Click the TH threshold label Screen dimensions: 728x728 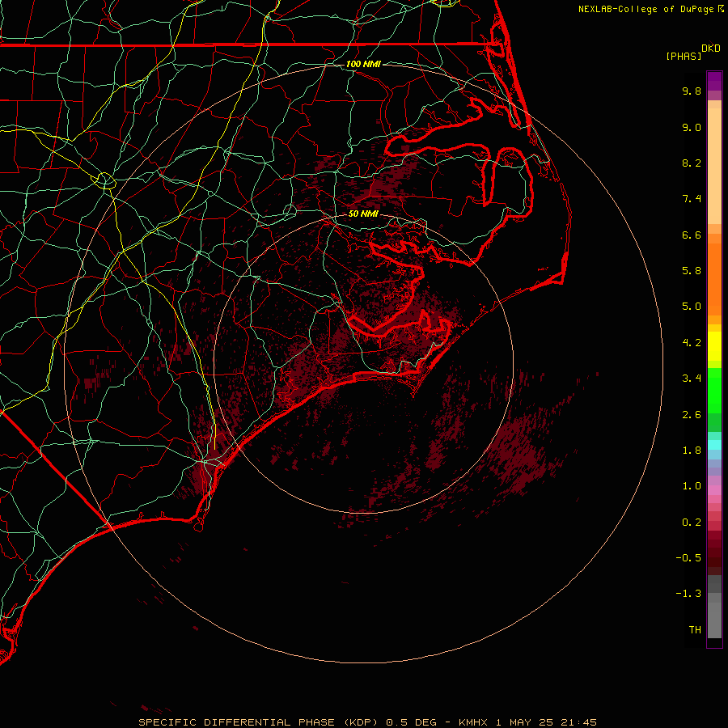695,630
